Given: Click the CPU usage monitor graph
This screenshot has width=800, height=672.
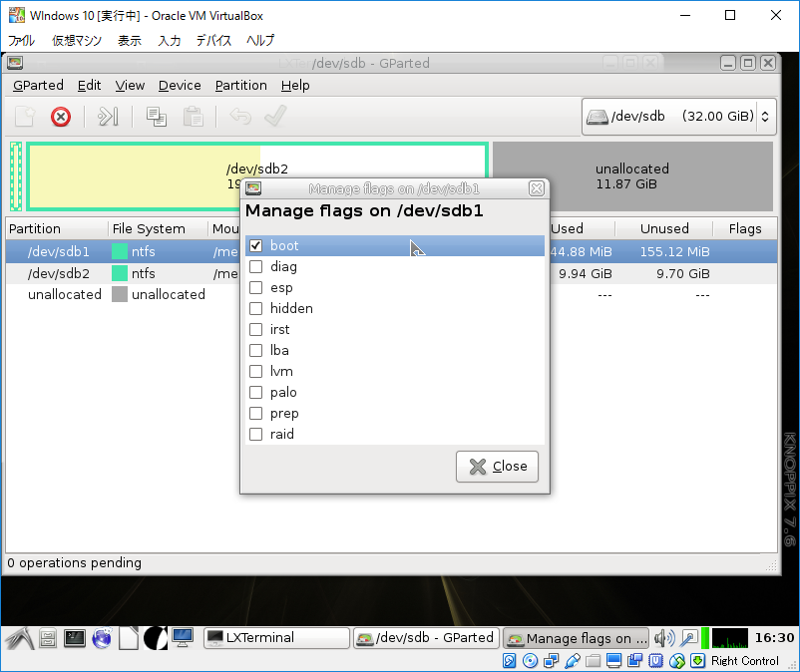Looking at the screenshot, I should 729,638.
